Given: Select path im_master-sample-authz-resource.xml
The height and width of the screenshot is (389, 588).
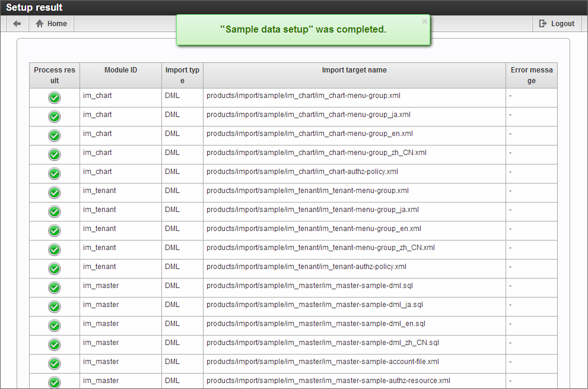Looking at the screenshot, I should (x=329, y=381).
